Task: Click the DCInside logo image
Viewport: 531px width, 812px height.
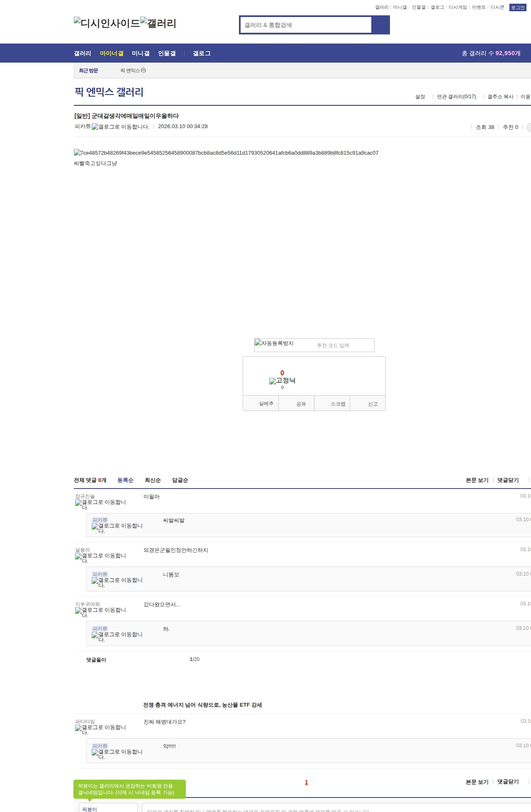Action: 107,23
